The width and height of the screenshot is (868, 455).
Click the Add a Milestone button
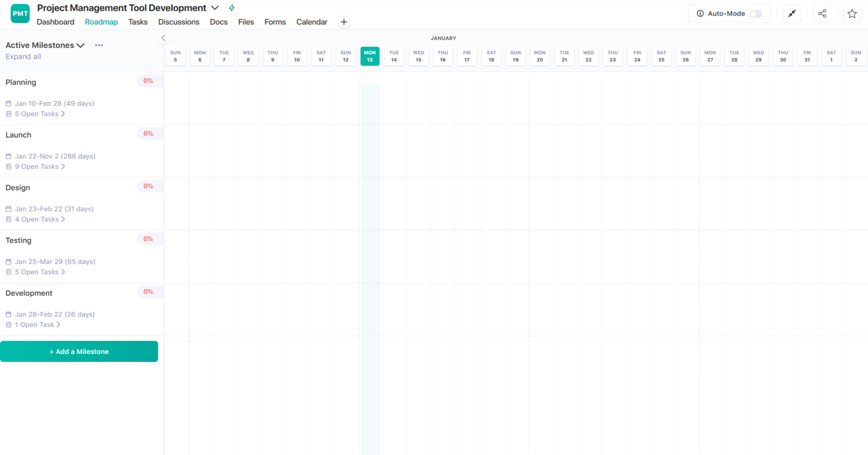pyautogui.click(x=79, y=352)
